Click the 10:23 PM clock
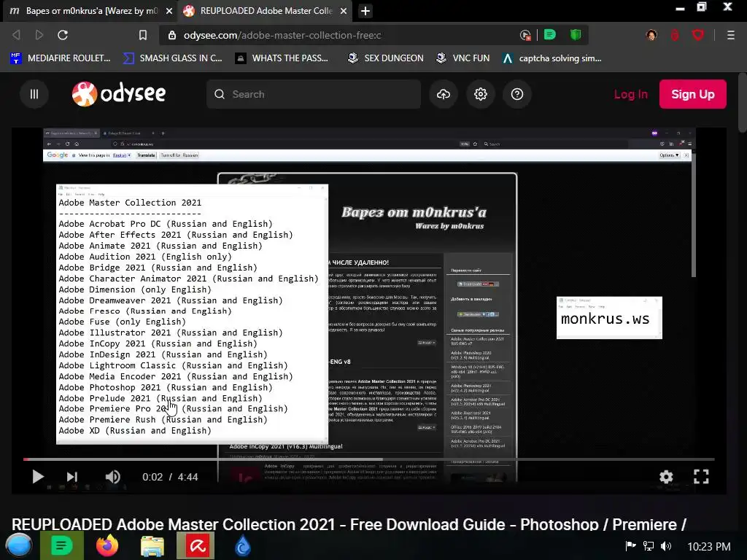The height and width of the screenshot is (560, 747). tap(709, 547)
